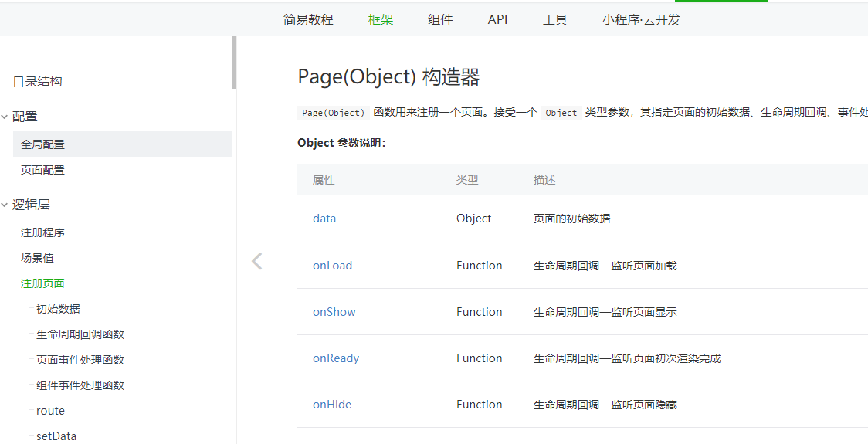Switch to the 组件 tab

tap(441, 20)
